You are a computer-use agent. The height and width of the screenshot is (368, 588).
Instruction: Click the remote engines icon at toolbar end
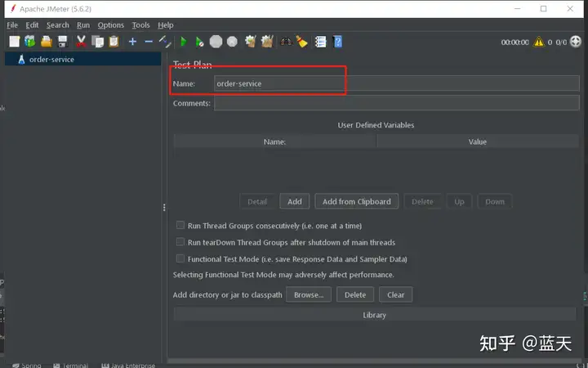(575, 42)
